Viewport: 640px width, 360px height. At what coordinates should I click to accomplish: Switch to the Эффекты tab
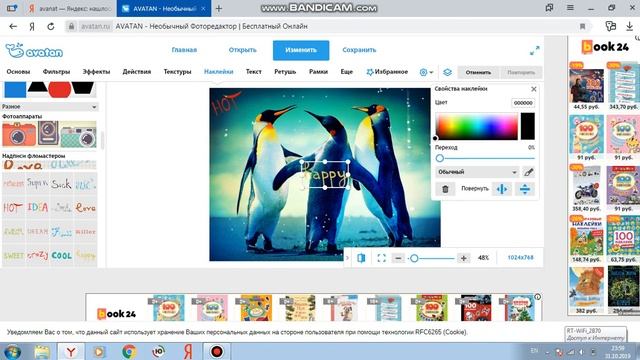tap(96, 72)
